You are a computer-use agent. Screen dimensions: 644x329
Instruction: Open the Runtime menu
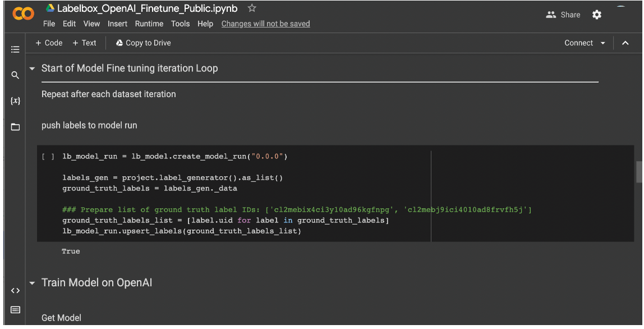tap(149, 24)
